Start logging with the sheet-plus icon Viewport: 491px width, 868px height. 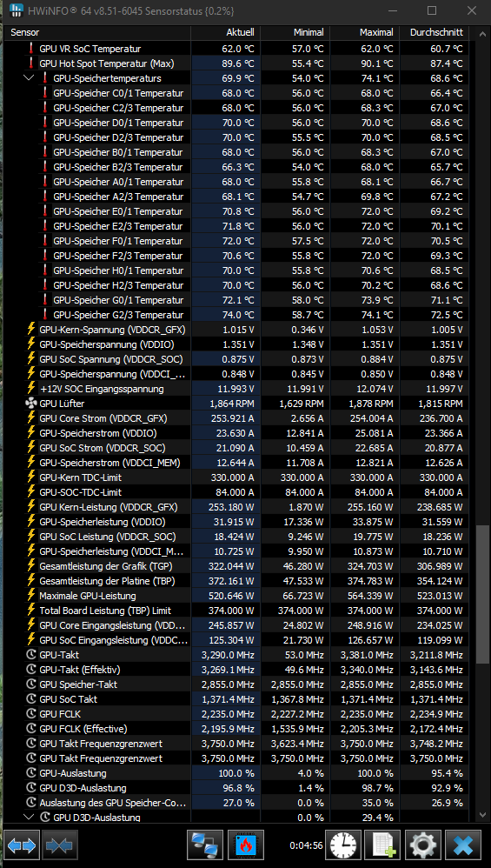[383, 845]
